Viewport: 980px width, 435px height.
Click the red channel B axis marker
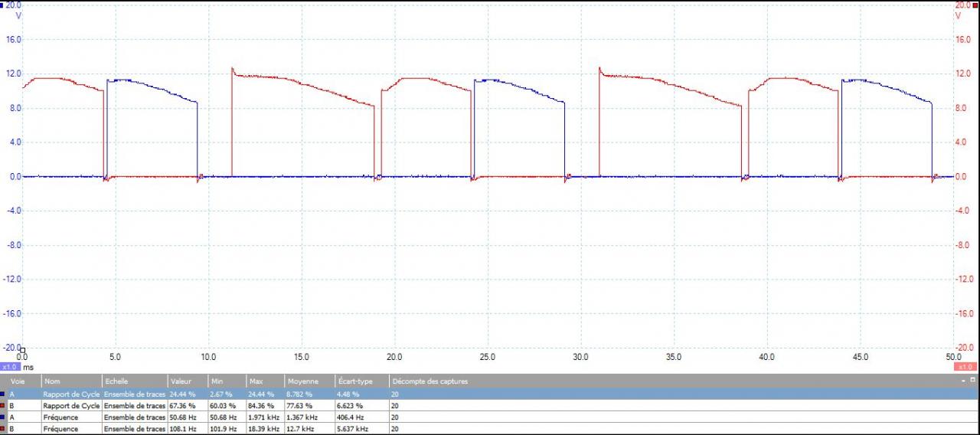[976, 5]
